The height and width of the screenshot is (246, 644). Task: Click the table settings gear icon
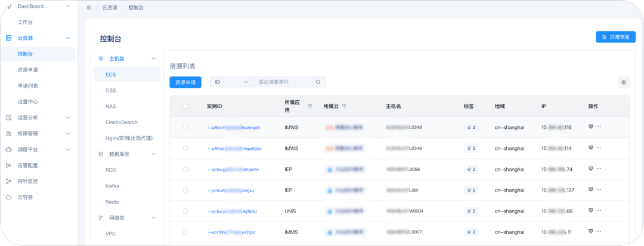tap(623, 82)
